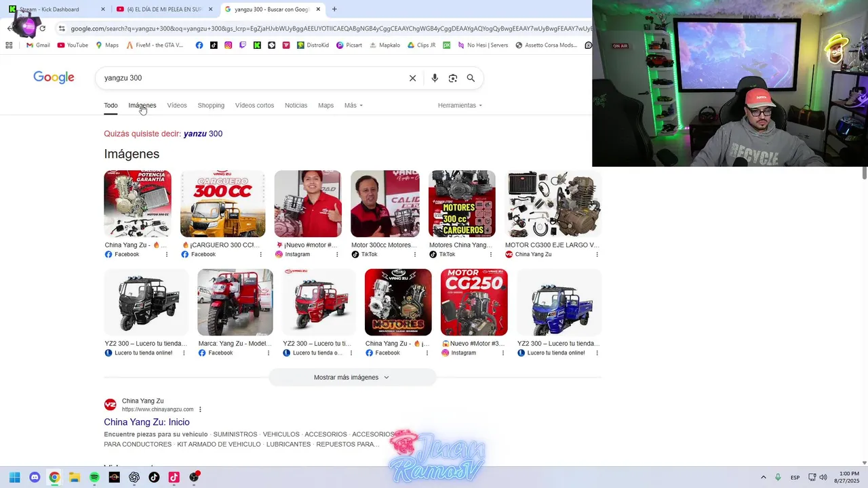Open Discord from taskbar
868x488 pixels.
tap(35, 477)
